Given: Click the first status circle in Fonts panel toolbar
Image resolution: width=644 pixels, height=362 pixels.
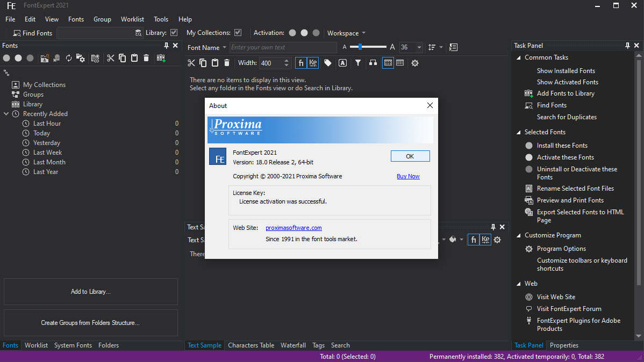Looking at the screenshot, I should tap(6, 59).
